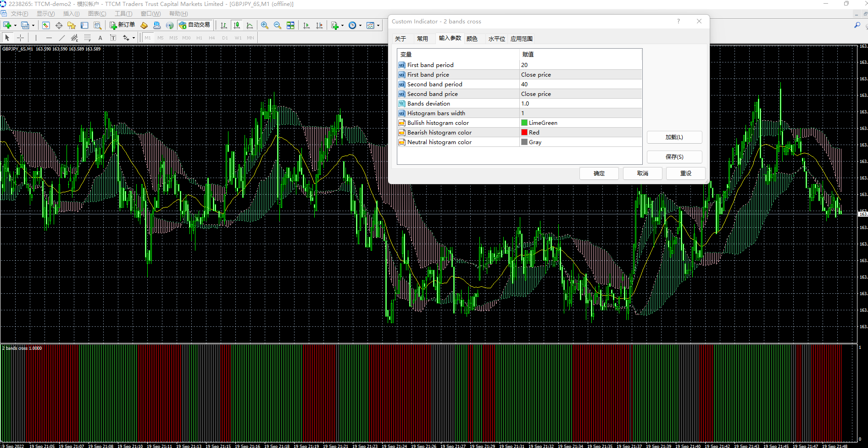
Task: Toggle the chart auto scroll button
Action: click(306, 25)
